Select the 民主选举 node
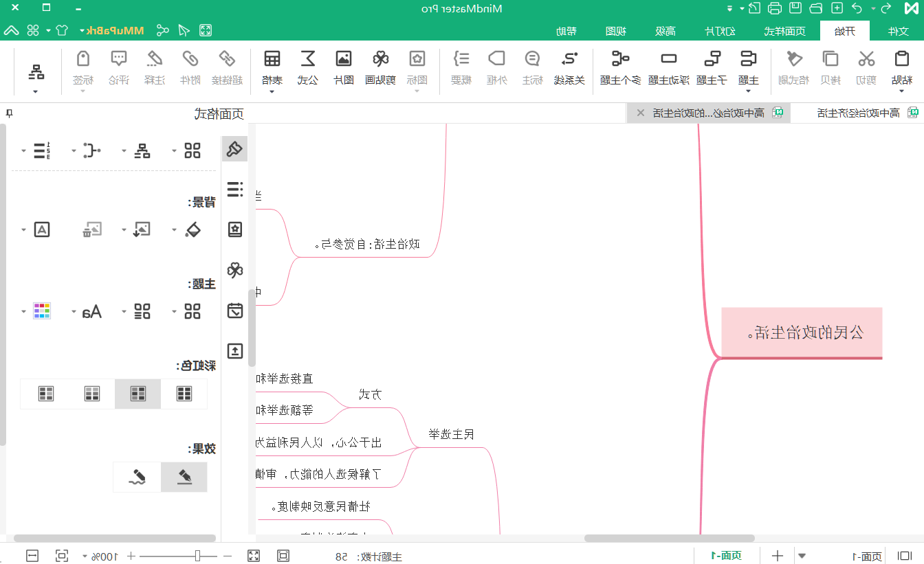 [452, 434]
